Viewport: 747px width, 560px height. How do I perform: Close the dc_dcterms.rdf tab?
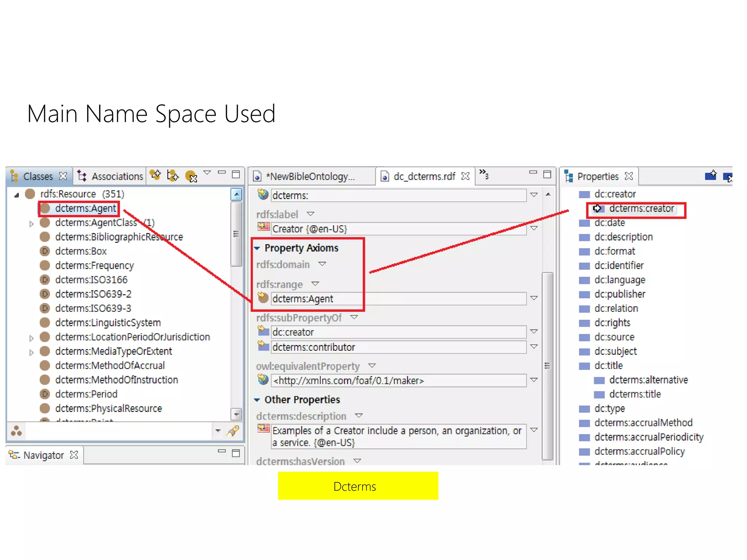(x=465, y=176)
